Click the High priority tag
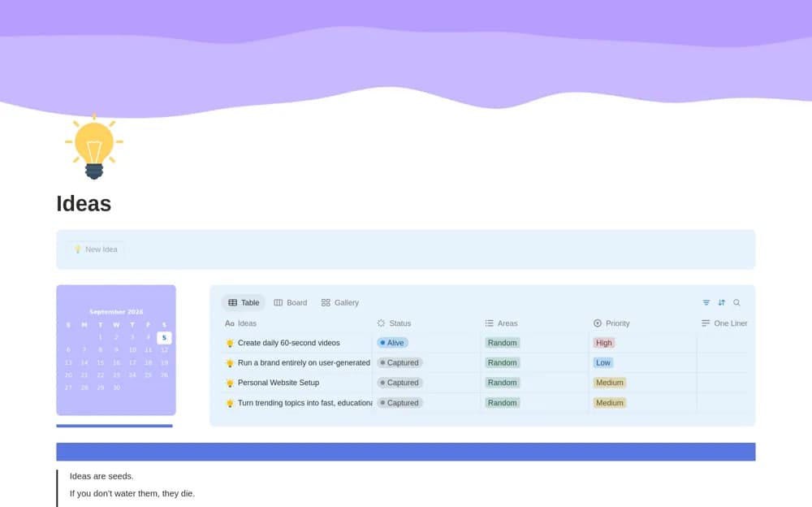This screenshot has height=507, width=812. click(x=604, y=343)
